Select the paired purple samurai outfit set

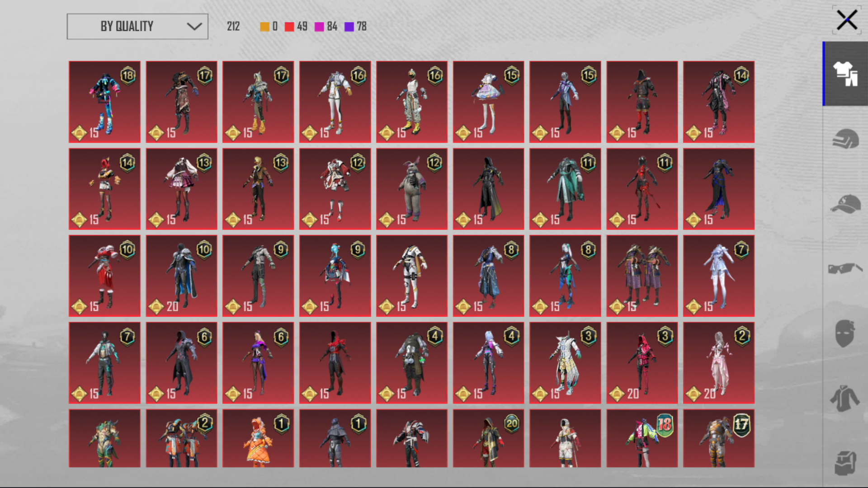point(642,276)
